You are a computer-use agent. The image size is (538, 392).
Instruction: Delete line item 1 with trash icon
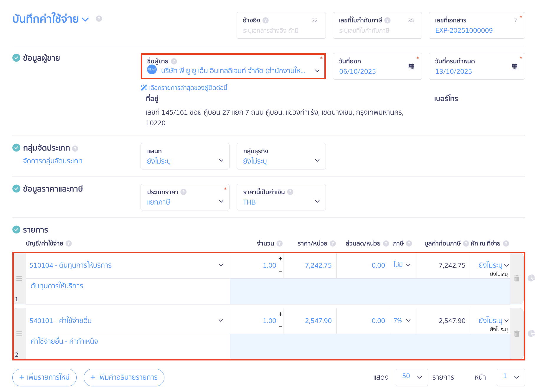click(516, 278)
